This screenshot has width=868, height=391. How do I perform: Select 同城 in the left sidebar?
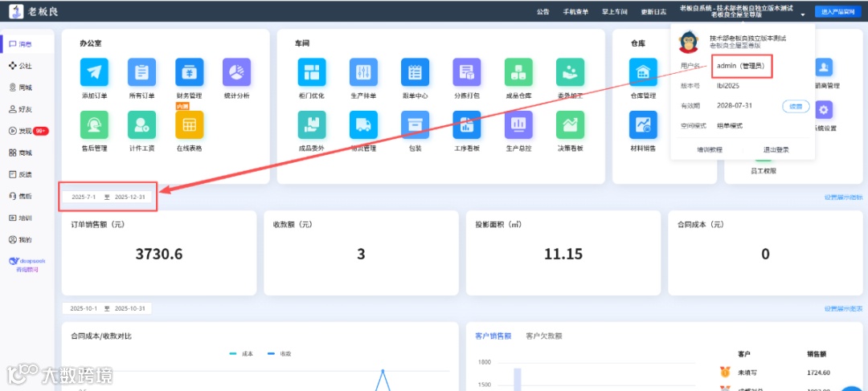pyautogui.click(x=20, y=88)
